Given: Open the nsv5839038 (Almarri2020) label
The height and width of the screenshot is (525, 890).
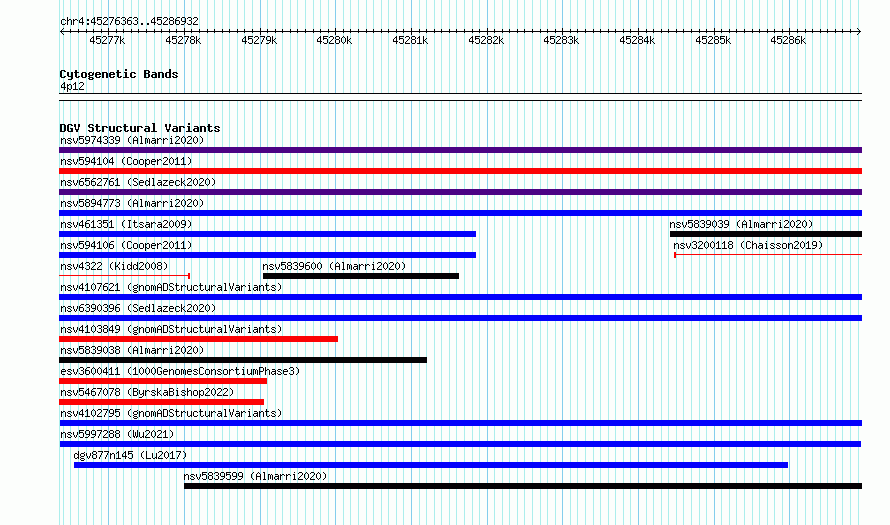Looking at the screenshot, I should [x=132, y=350].
